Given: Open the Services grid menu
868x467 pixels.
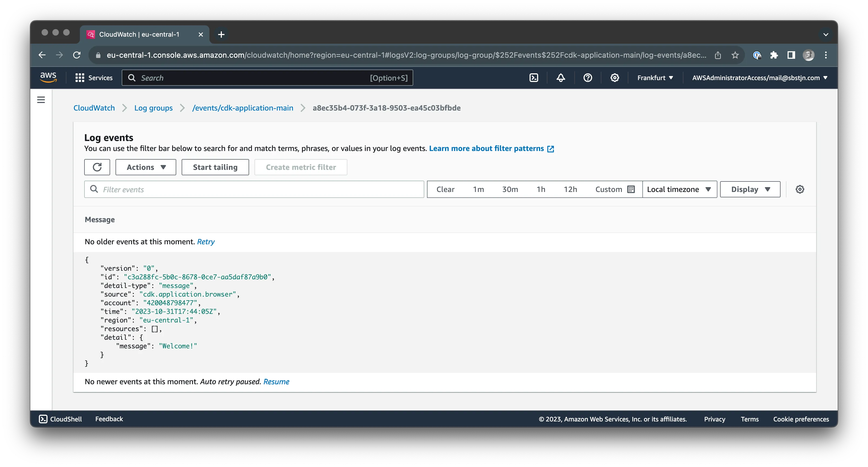Looking at the screenshot, I should click(x=80, y=78).
